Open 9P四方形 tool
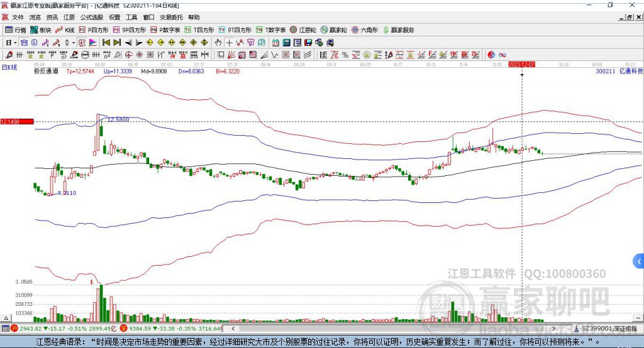 click(130, 30)
